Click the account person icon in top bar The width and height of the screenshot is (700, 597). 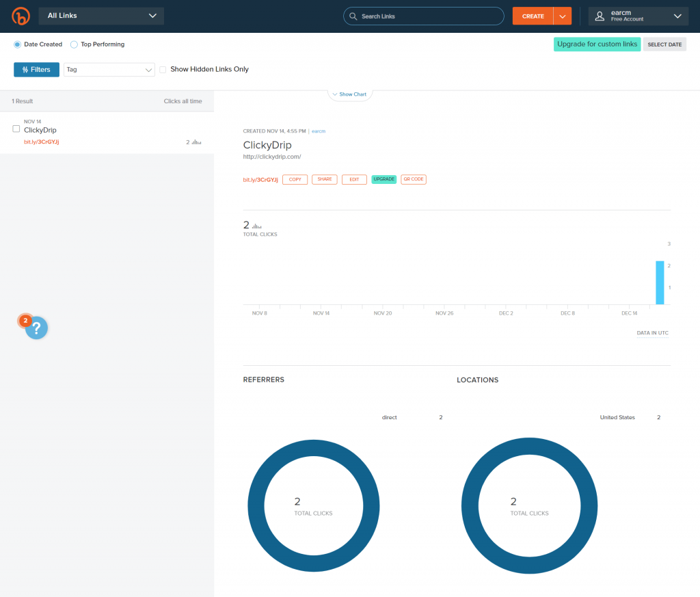click(x=599, y=16)
